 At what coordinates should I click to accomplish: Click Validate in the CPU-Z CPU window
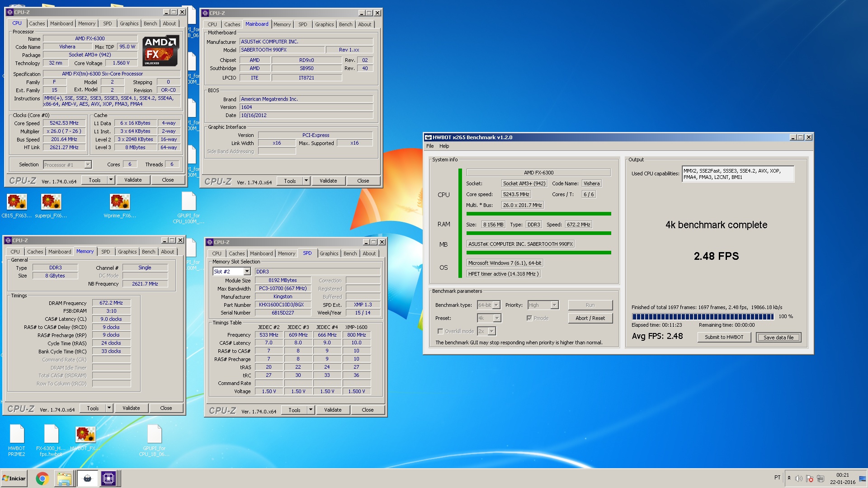(x=133, y=180)
